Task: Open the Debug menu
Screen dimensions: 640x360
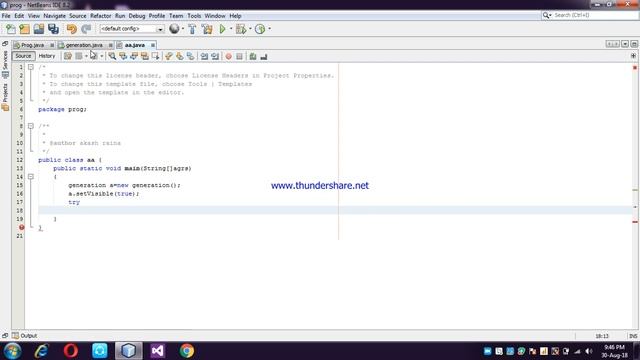Action: pyautogui.click(x=137, y=16)
